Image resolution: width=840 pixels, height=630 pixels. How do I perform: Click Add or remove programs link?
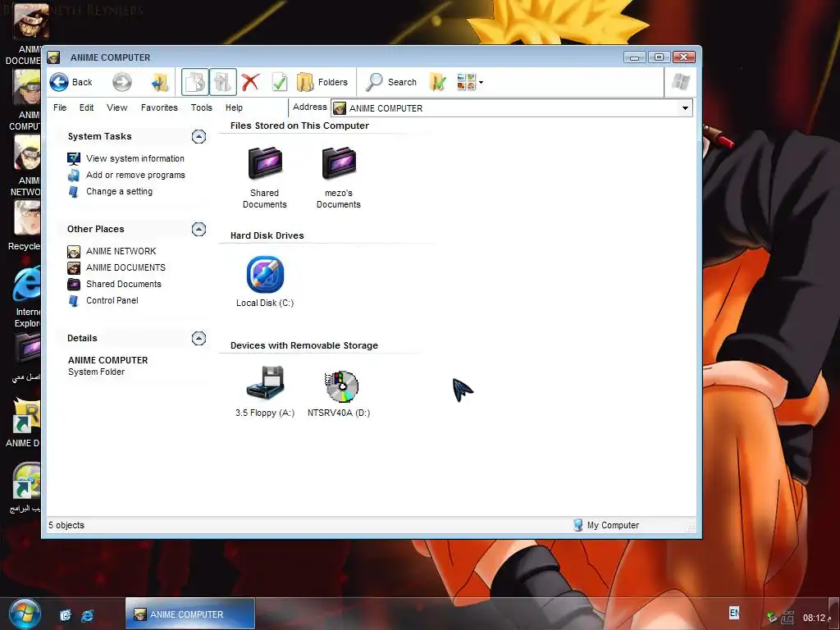pos(135,176)
